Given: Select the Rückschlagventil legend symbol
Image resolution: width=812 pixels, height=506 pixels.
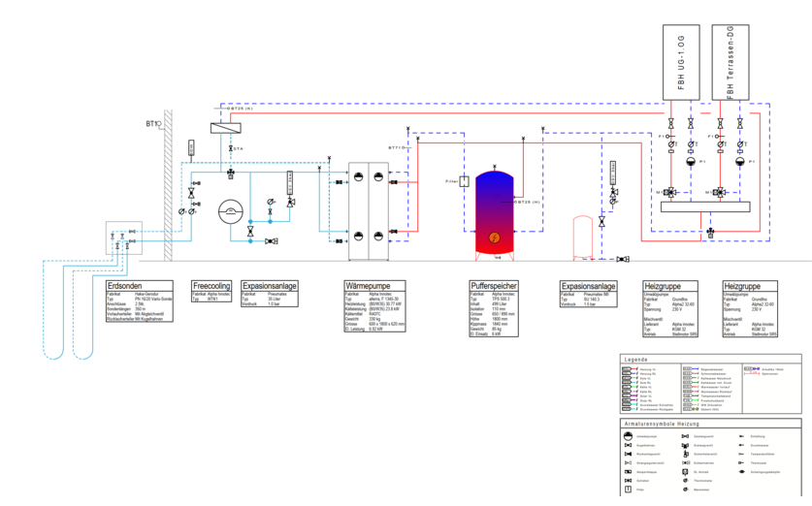Looking at the screenshot, I should pyautogui.click(x=629, y=454).
